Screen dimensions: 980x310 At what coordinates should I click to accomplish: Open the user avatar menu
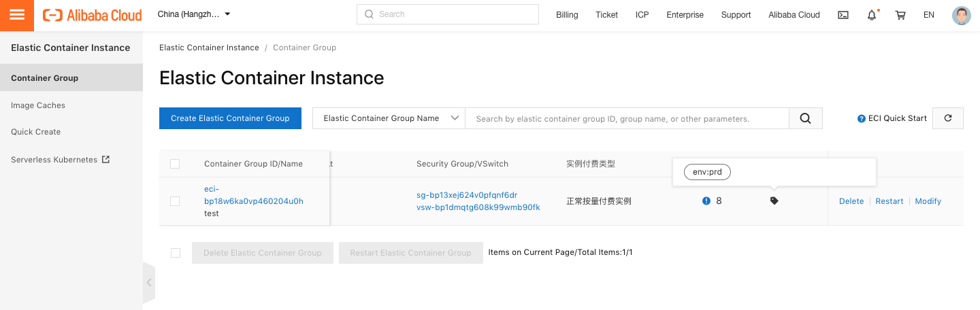[x=961, y=15]
